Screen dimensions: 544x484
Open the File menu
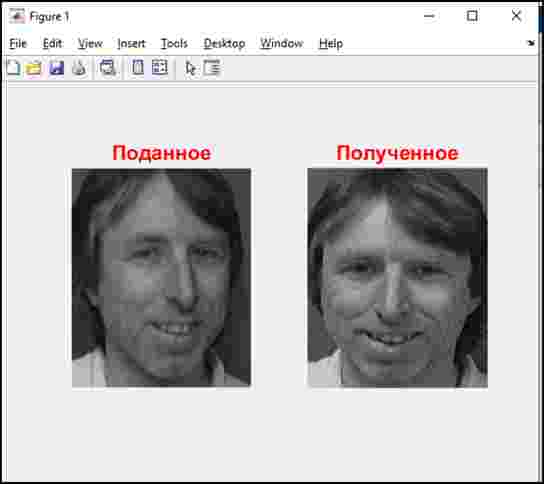click(x=18, y=44)
